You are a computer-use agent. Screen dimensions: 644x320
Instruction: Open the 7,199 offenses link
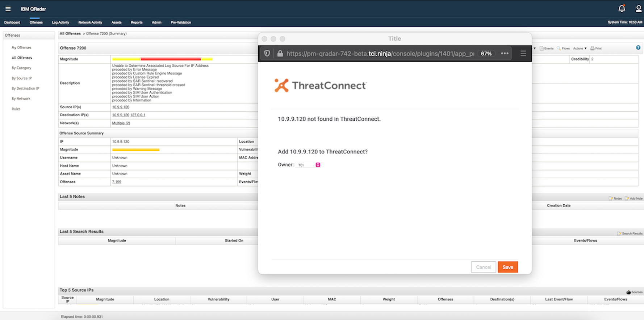(117, 182)
